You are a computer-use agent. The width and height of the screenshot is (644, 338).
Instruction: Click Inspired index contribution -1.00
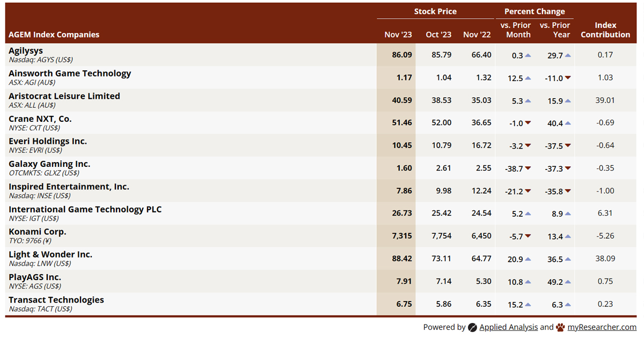click(605, 190)
